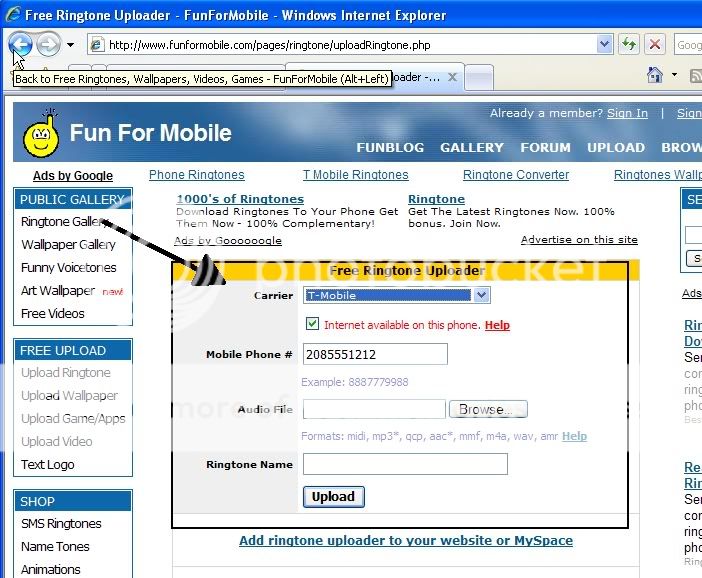This screenshot has width=702, height=578.
Task: Open recent pages dropdown beside Forward button
Action: (x=70, y=44)
